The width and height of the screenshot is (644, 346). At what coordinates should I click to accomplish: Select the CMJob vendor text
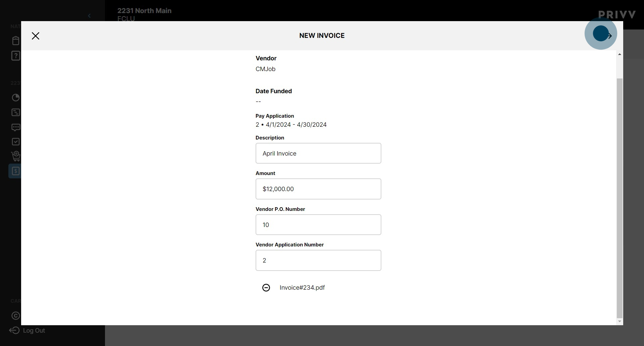(265, 69)
